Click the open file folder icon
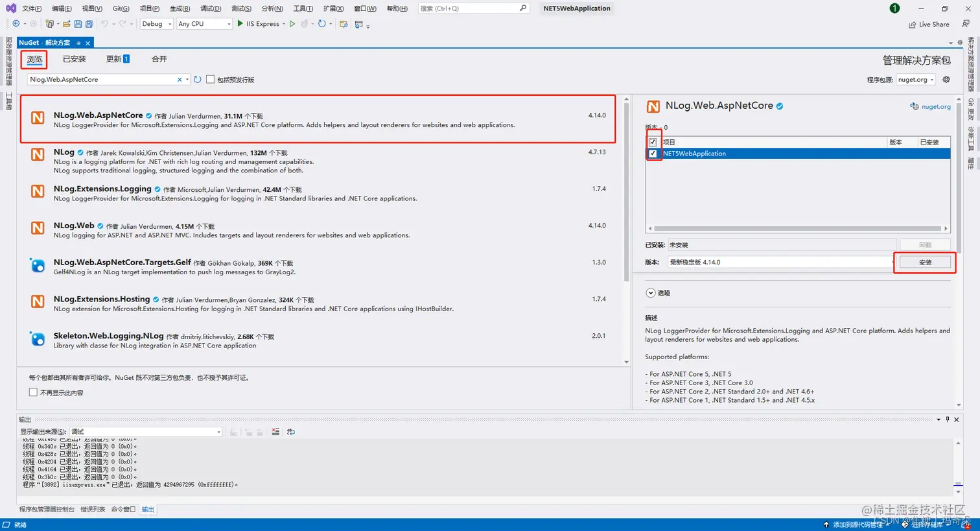This screenshot has height=531, width=980. (x=66, y=24)
